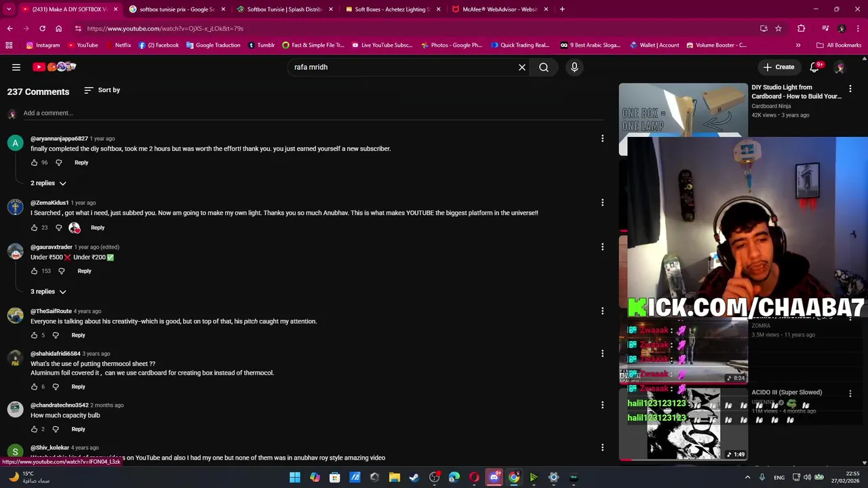Viewport: 868px width, 488px height.
Task: Open a new browser tab
Action: 562,9
